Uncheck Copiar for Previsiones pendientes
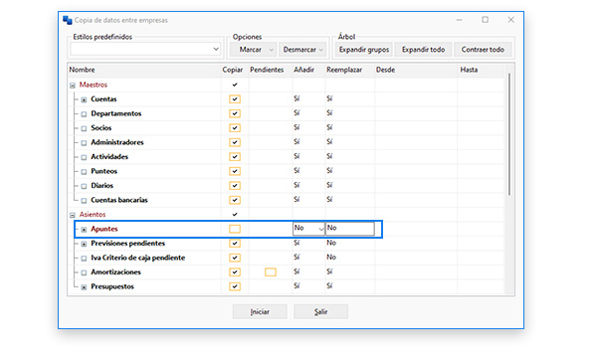This screenshot has width=597, height=364. click(x=235, y=244)
